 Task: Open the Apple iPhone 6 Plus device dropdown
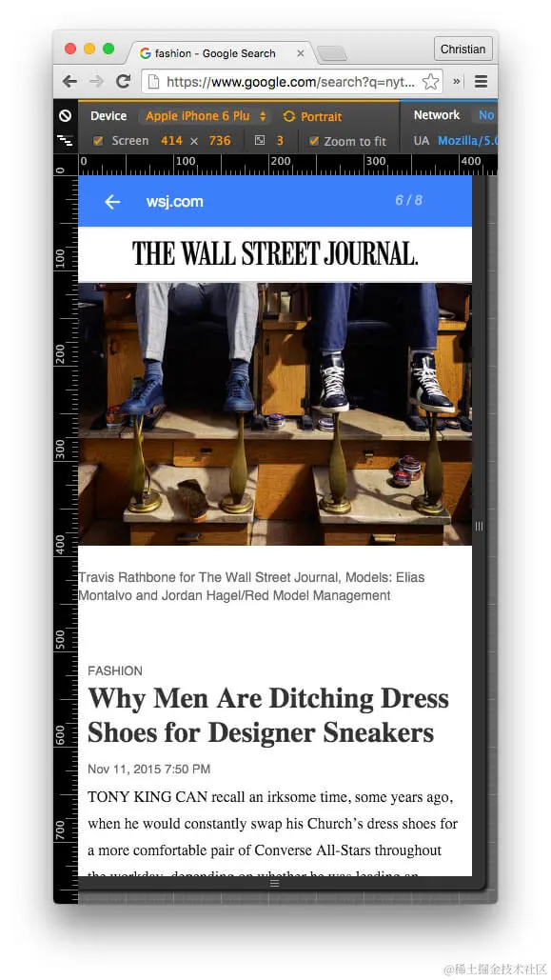click(x=206, y=115)
